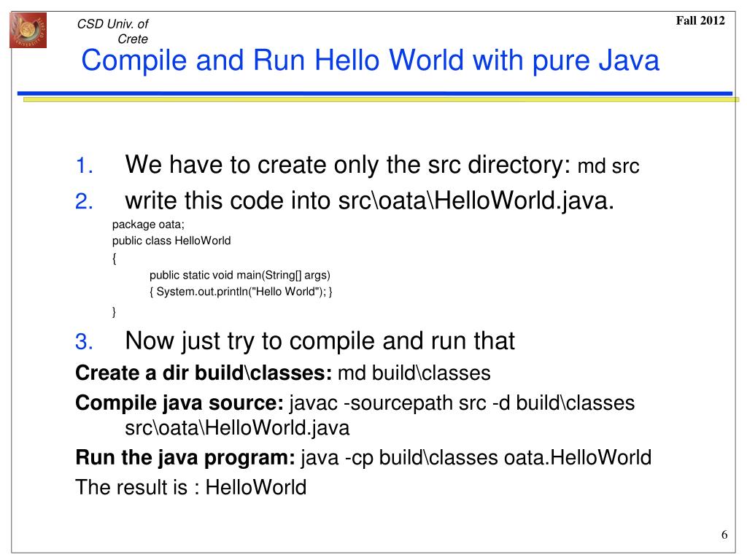Viewport: 747px width, 560px height.
Task: Click list number '1.'
Action: point(85,166)
